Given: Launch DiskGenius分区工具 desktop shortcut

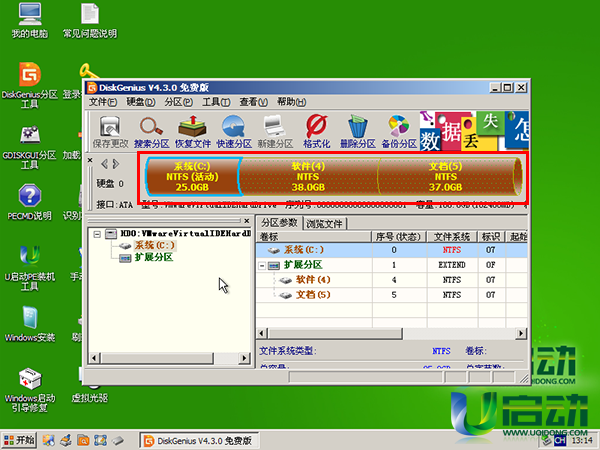Looking at the screenshot, I should pos(29,85).
